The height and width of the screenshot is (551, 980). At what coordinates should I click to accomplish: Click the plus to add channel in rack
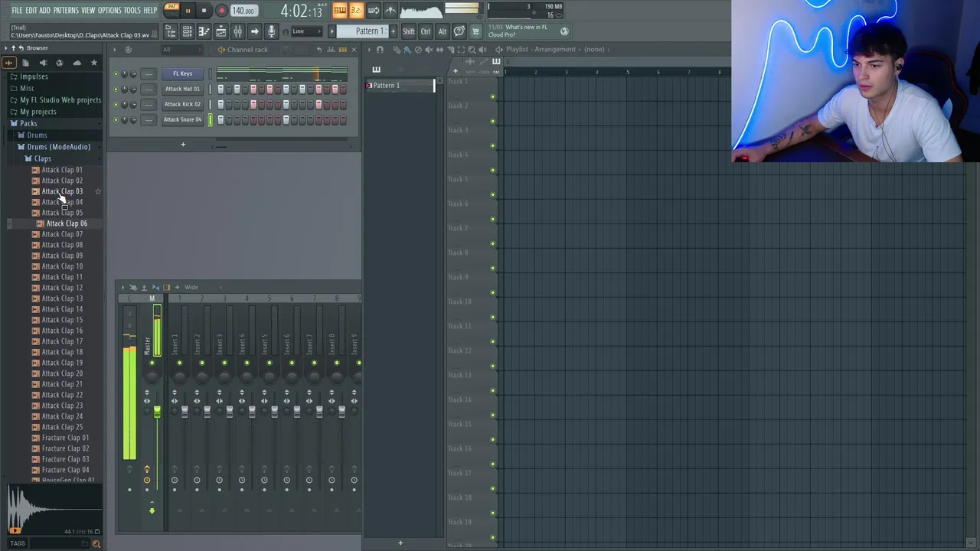point(183,145)
